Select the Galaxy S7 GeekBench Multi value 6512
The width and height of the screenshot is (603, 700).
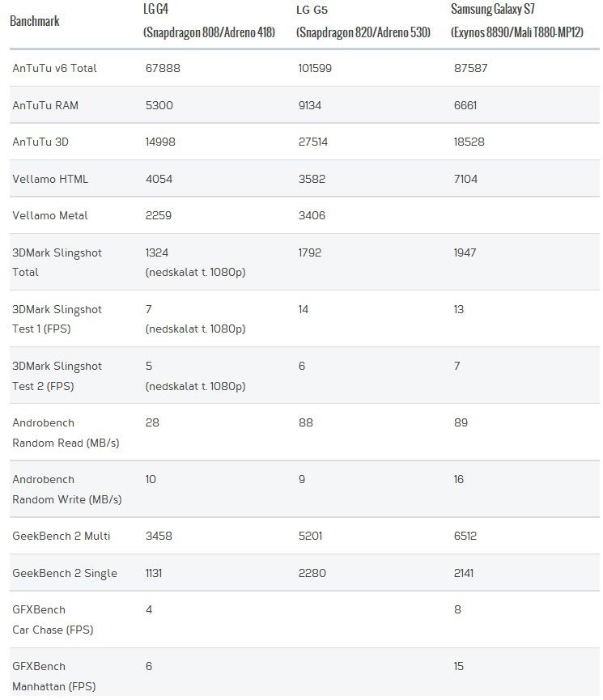[465, 536]
